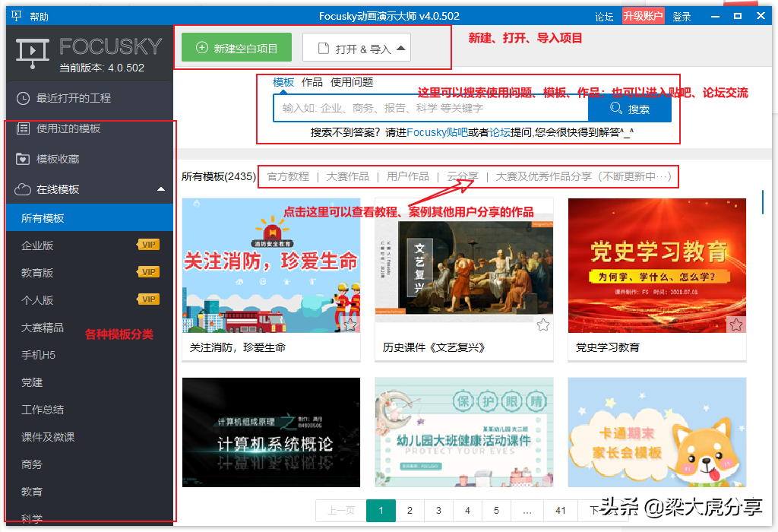Collapse the 在线模板 category list
Screen dimensions: 778x532
160,189
